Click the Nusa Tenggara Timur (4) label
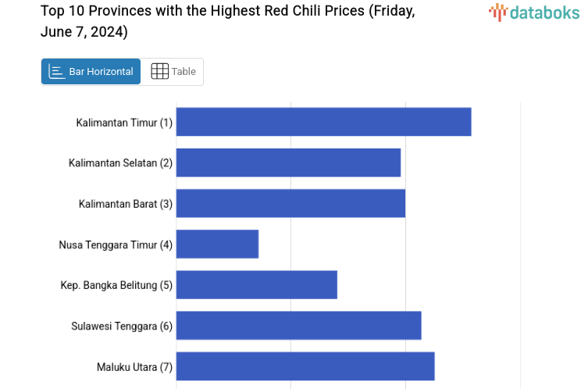Image resolution: width=588 pixels, height=389 pixels. point(116,244)
